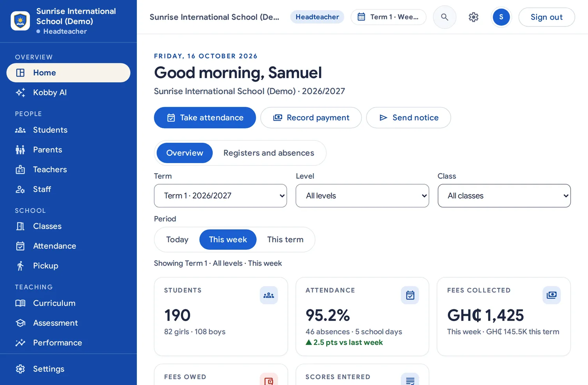This screenshot has height=385, width=588.
Task: Select the This term period option
Action: point(285,240)
